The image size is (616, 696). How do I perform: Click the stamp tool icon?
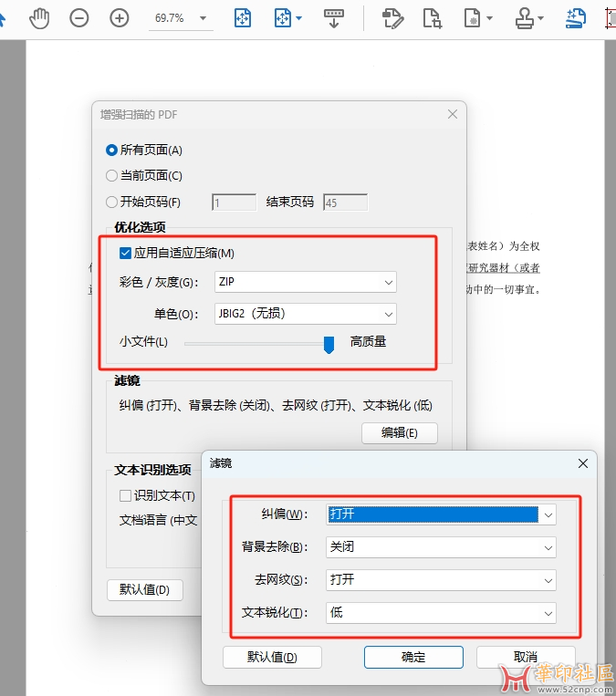(524, 17)
